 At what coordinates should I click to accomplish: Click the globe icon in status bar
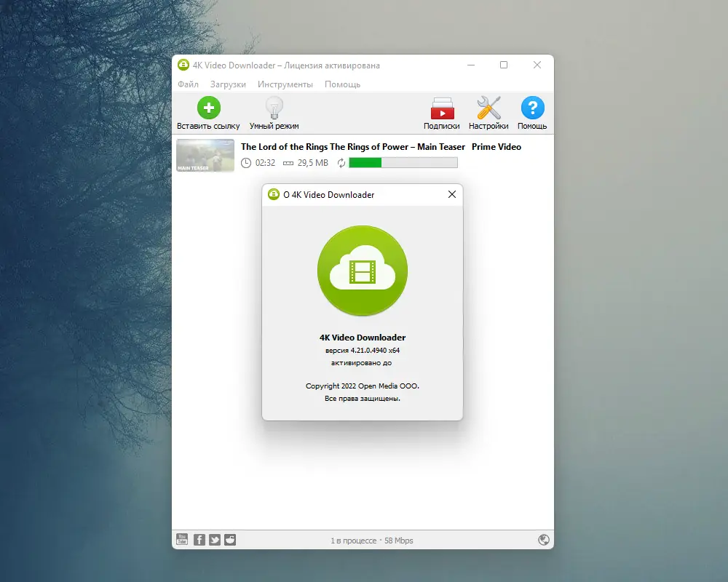pyautogui.click(x=544, y=540)
